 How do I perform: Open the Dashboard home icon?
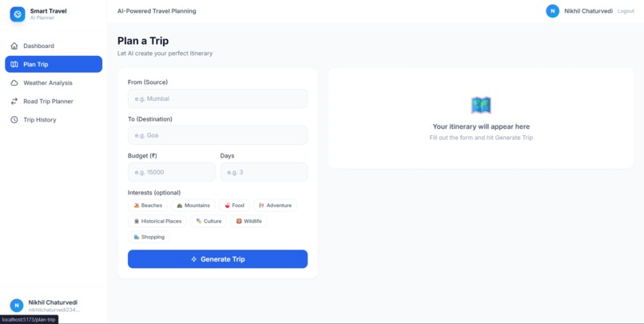tap(14, 46)
